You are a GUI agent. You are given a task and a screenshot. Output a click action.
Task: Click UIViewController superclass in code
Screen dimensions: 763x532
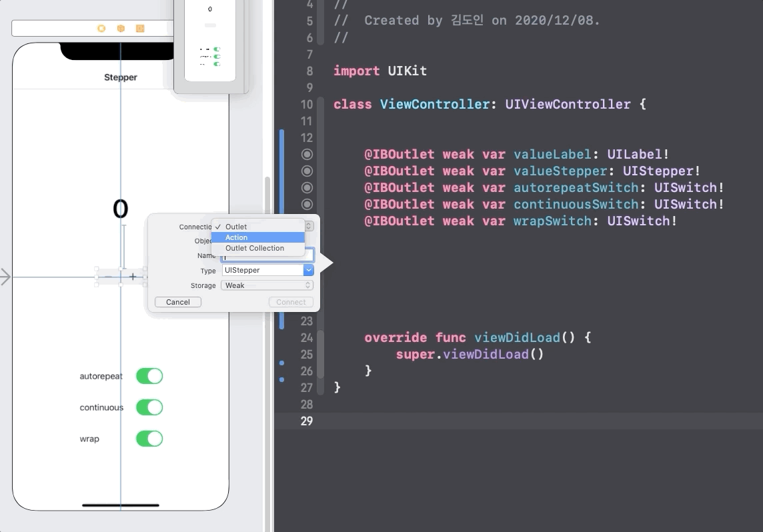(x=568, y=104)
